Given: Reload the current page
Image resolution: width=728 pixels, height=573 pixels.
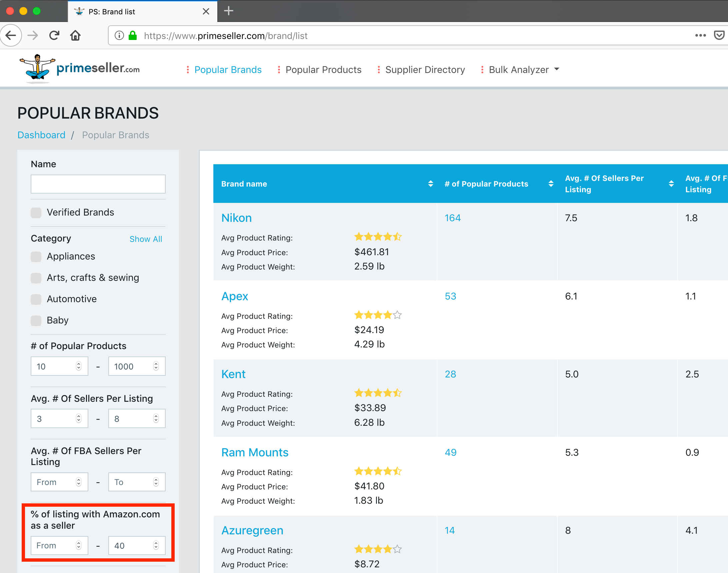Looking at the screenshot, I should click(x=54, y=35).
